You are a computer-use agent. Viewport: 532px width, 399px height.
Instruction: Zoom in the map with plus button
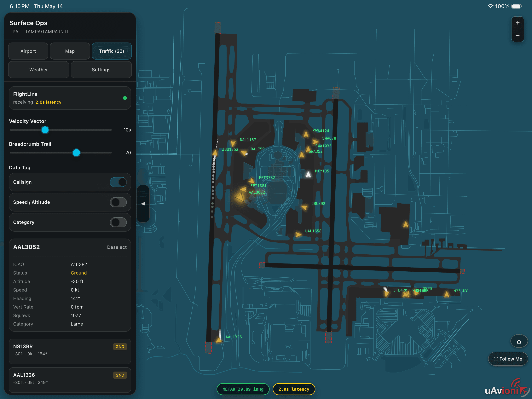click(518, 23)
